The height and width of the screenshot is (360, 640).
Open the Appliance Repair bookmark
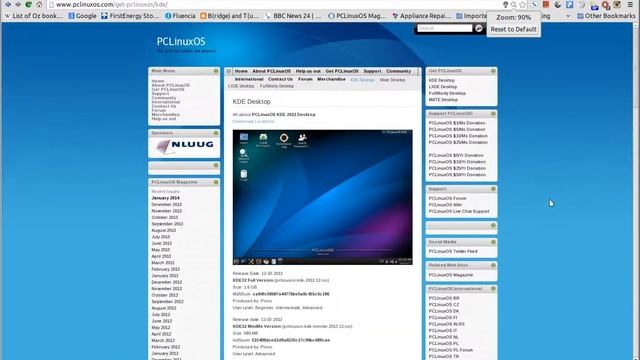coord(421,16)
